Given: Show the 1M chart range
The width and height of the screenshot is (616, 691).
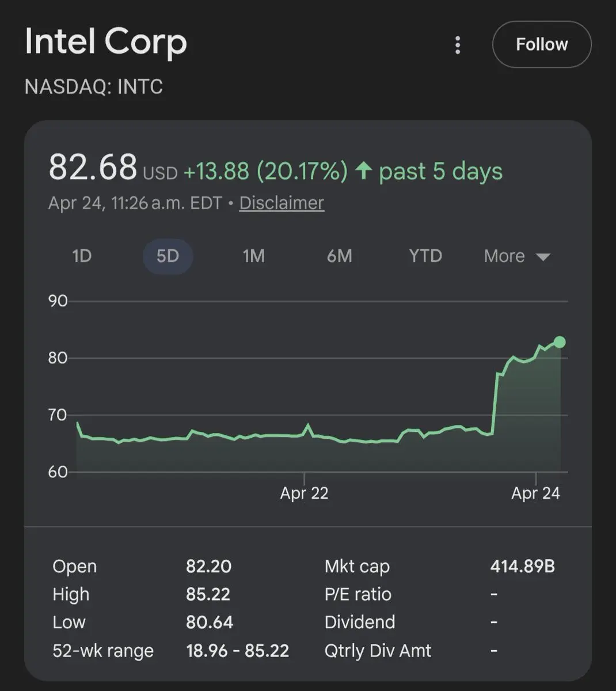Looking at the screenshot, I should [253, 256].
